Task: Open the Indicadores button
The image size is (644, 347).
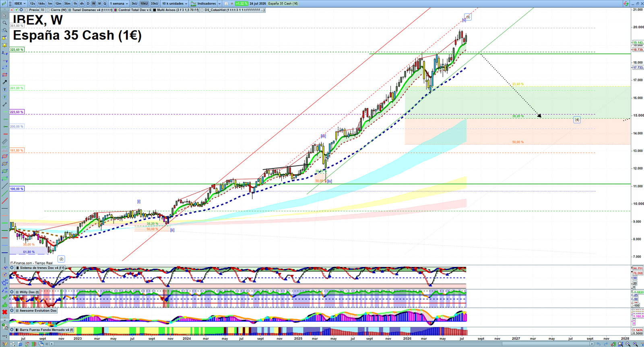Action: tap(204, 4)
